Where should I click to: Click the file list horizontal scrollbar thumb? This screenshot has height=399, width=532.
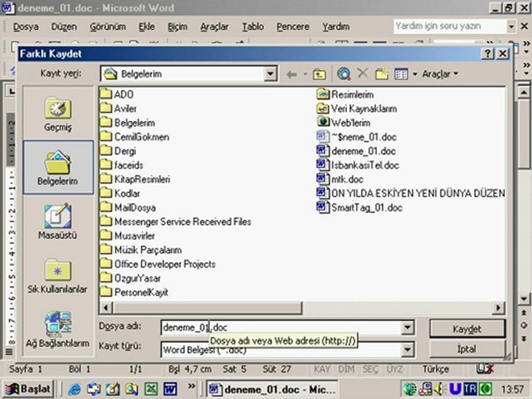207,308
